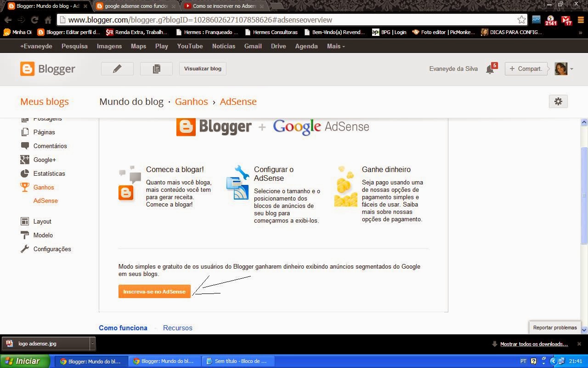Click the Estatísticas pie chart icon

(25, 173)
